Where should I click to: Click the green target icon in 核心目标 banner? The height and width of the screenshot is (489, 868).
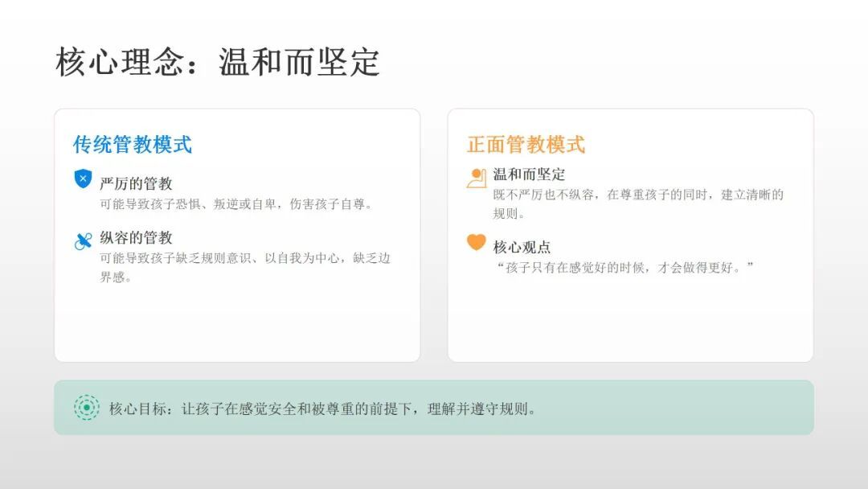coord(87,408)
